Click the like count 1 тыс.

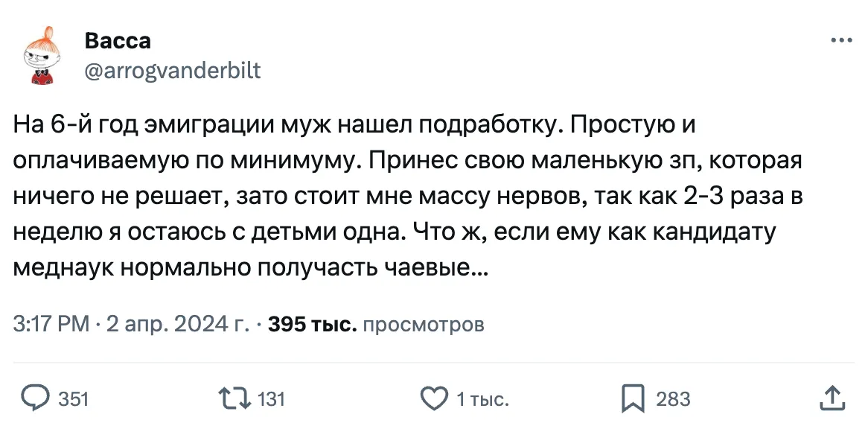pos(482,400)
